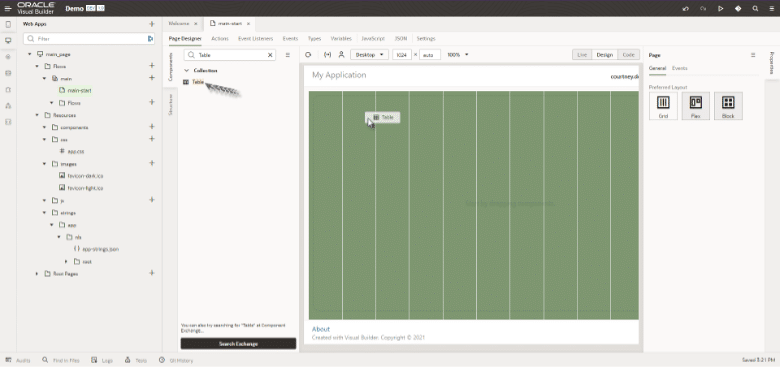The width and height of the screenshot is (780, 368).
Task: Click plus icon beside js folder
Action: (152, 200)
